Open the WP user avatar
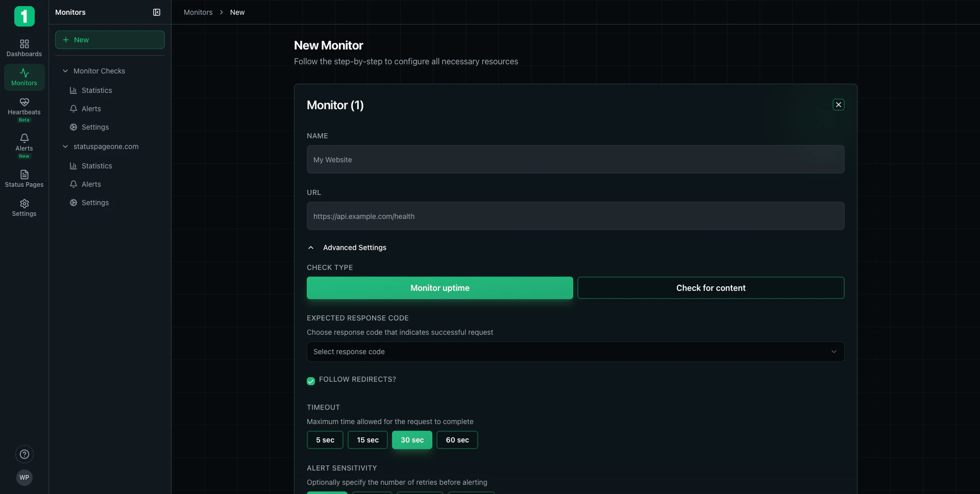This screenshot has width=980, height=494. click(24, 478)
